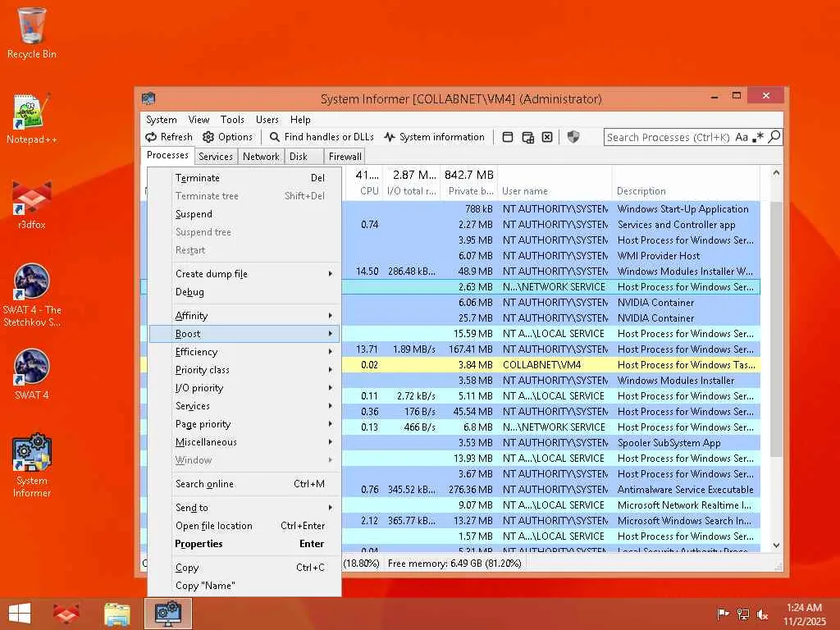Click the find window and kill icon
The width and height of the screenshot is (840, 630).
tap(547, 137)
